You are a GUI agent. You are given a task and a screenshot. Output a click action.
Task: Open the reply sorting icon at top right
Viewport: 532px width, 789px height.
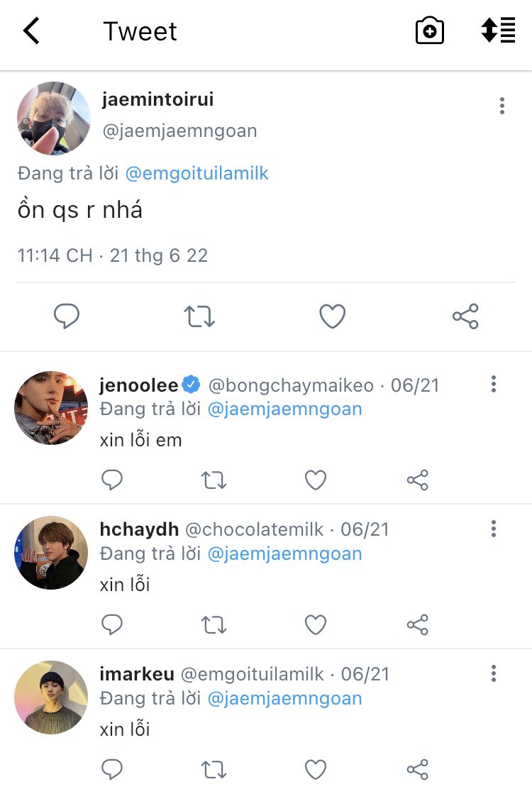click(498, 31)
